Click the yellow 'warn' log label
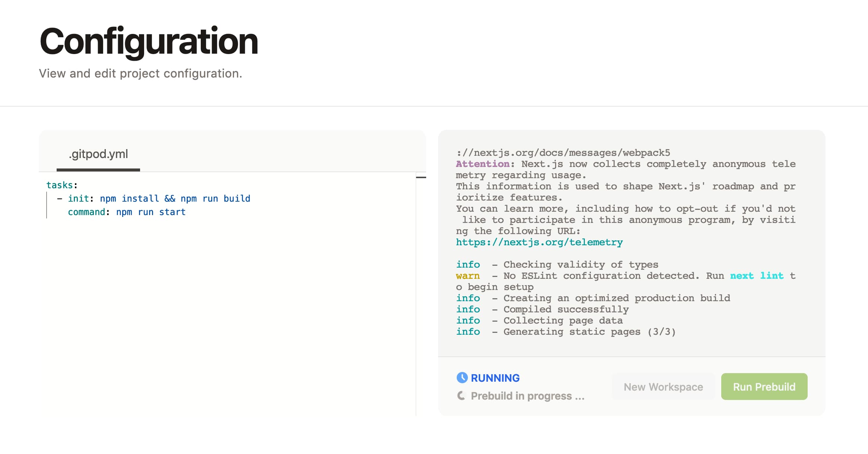 (x=468, y=276)
